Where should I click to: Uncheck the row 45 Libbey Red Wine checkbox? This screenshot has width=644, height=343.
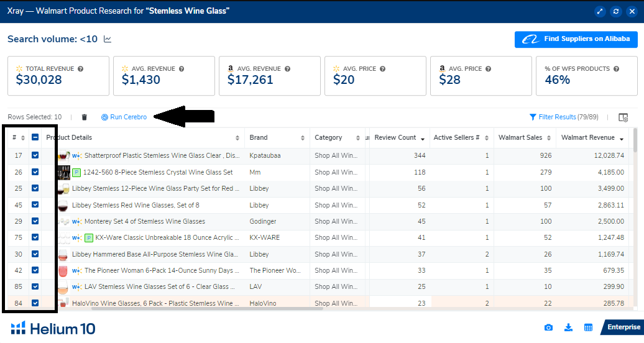35,204
